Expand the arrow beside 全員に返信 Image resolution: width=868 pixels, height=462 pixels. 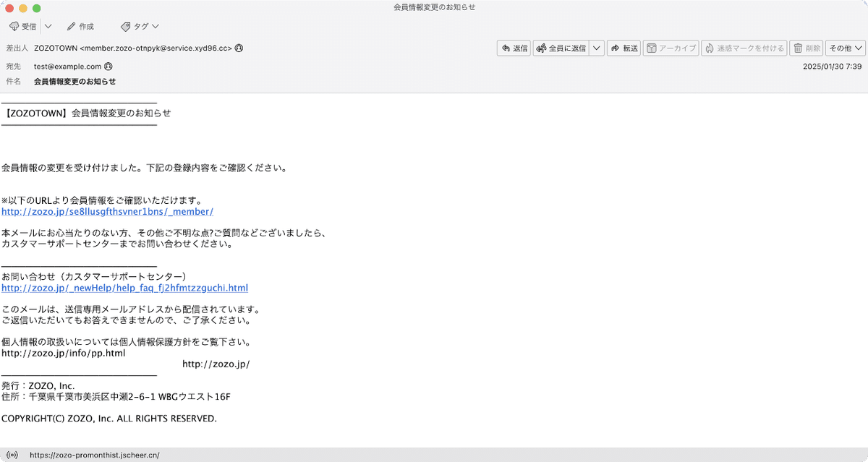pyautogui.click(x=597, y=48)
